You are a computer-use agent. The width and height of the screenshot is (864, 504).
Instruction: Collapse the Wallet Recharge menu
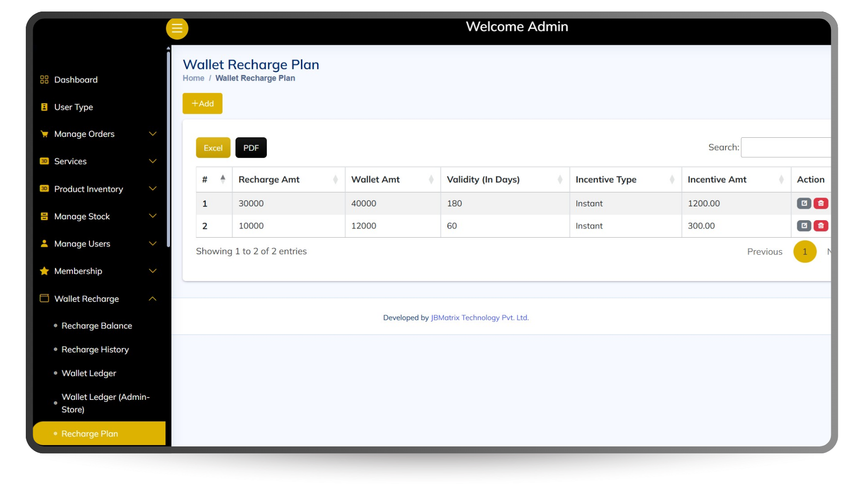153,299
